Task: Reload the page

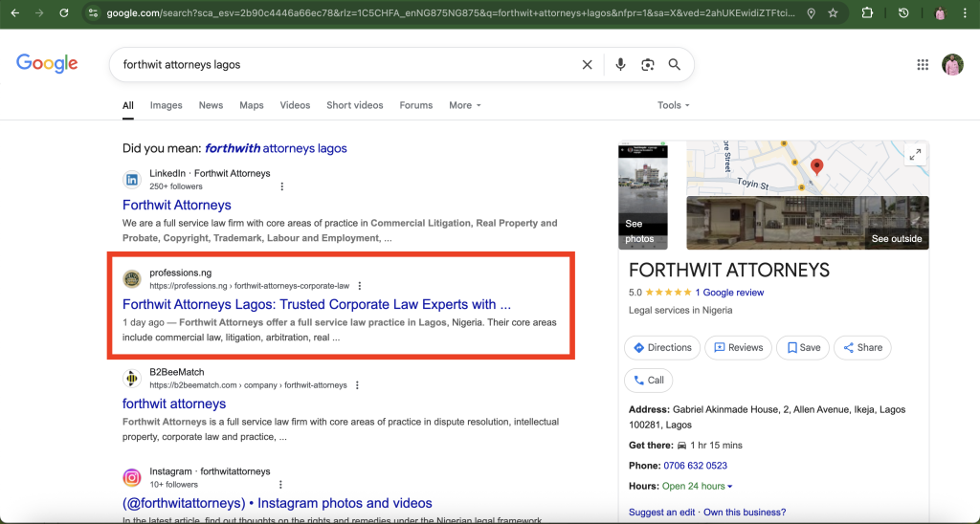Action: tap(64, 12)
